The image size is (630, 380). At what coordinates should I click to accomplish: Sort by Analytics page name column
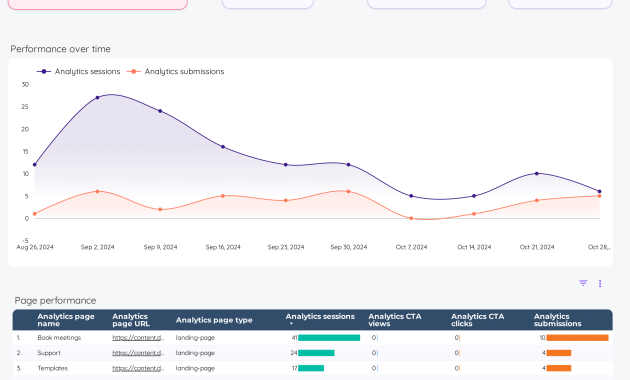pyautogui.click(x=66, y=320)
